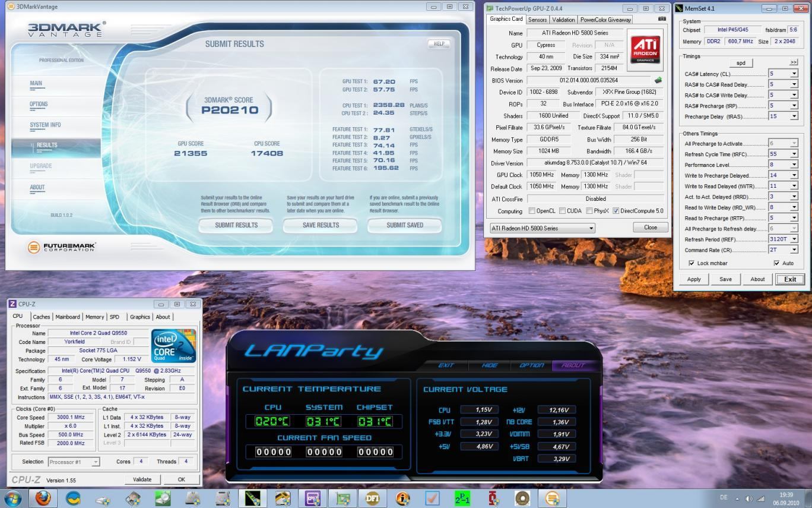Viewport: 812px width, 508px height.
Task: Toggle Lock mchbar checkbox in MemSet
Action: [x=692, y=263]
